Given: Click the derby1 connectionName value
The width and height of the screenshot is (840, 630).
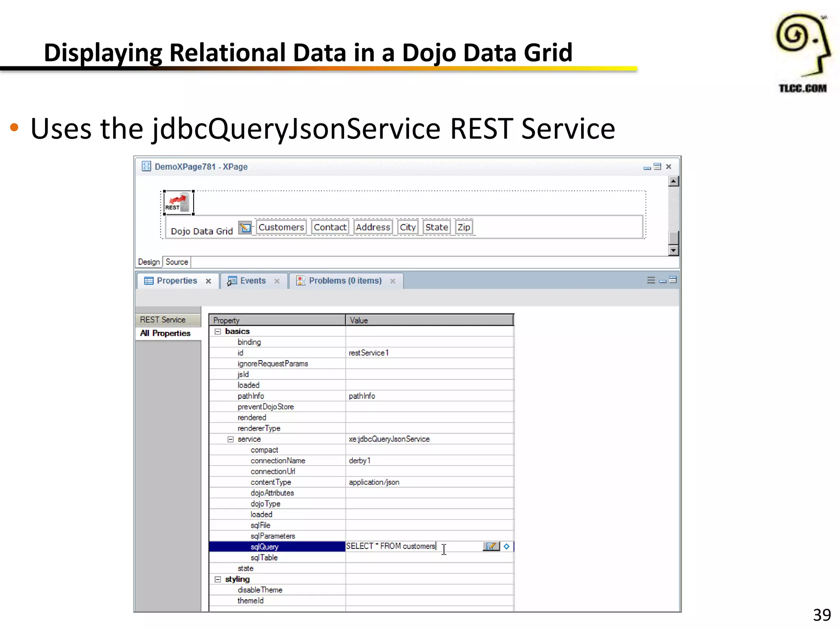Looking at the screenshot, I should pos(360,461).
